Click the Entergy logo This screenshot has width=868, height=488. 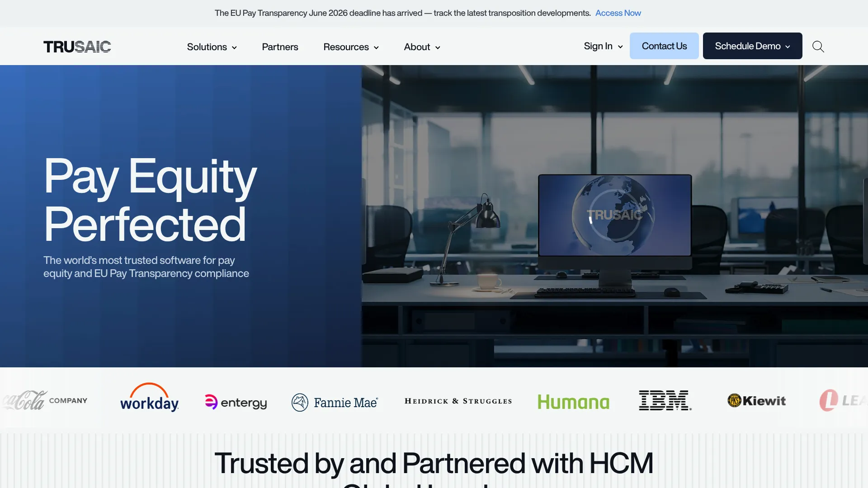[x=236, y=402]
